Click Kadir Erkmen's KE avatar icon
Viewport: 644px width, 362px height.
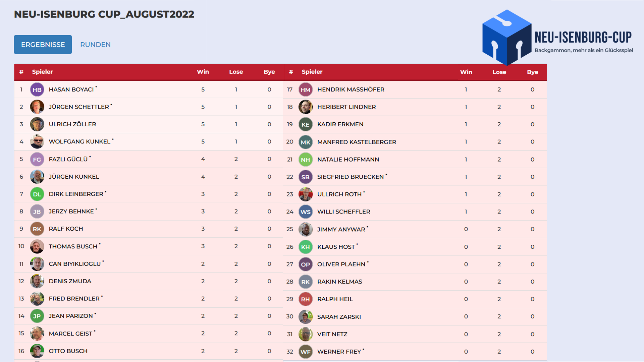click(x=305, y=125)
